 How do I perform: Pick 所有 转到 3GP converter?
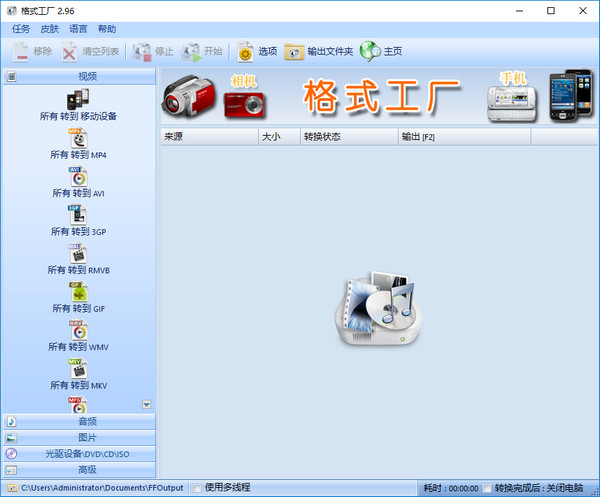[x=78, y=217]
